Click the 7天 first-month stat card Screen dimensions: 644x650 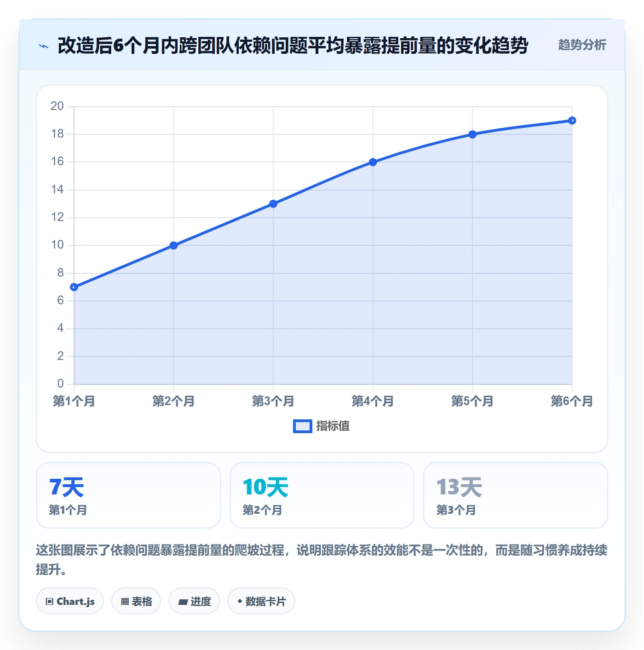tap(128, 495)
